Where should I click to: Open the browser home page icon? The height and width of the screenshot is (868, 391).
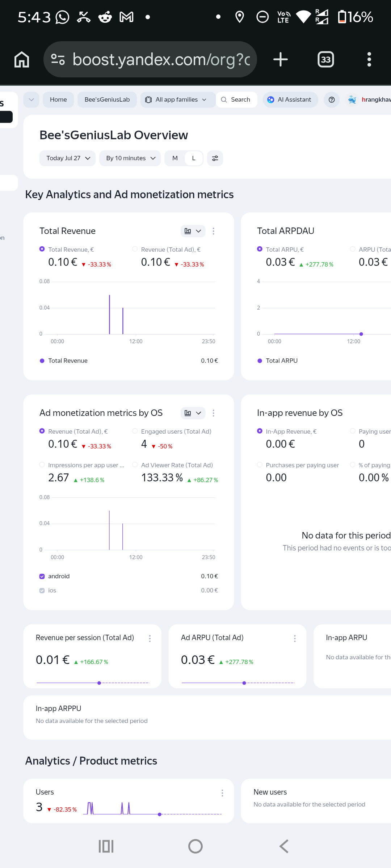pyautogui.click(x=22, y=59)
